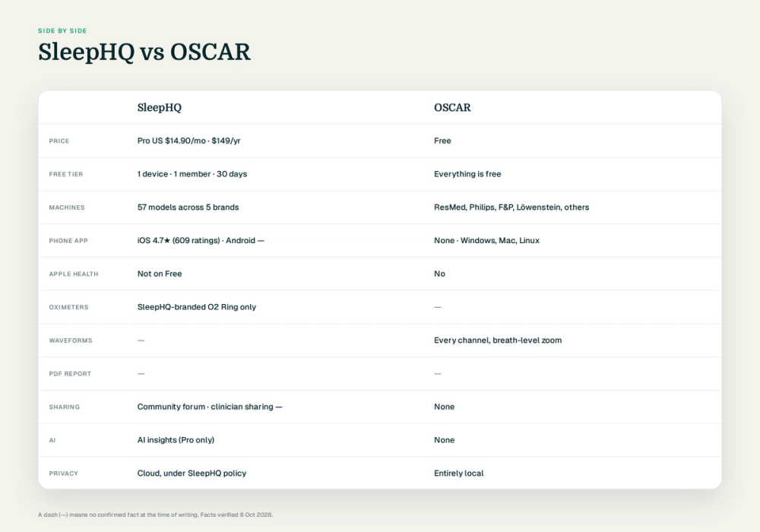Select the 'No' cell in Apple Health row
760x532 pixels.
coord(439,274)
